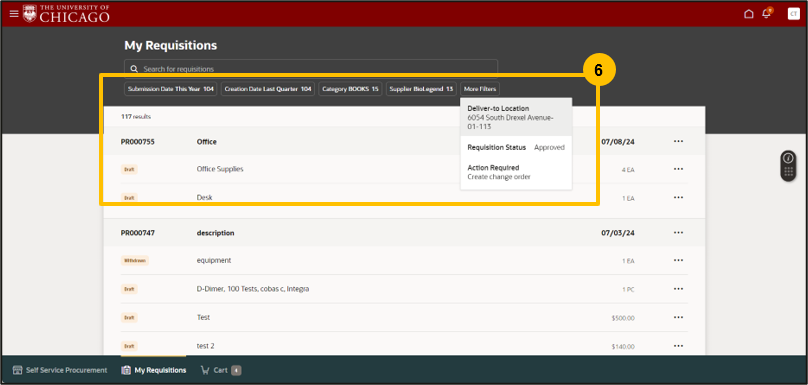Toggle Submission Date This Year filter chip
Viewport: 808px width, 385px height.
171,89
